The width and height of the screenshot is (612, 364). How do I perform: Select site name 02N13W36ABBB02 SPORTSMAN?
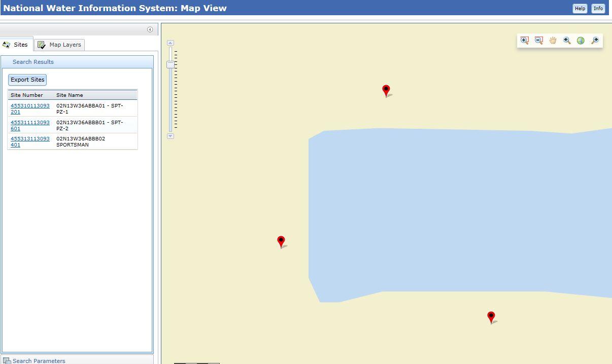click(81, 141)
